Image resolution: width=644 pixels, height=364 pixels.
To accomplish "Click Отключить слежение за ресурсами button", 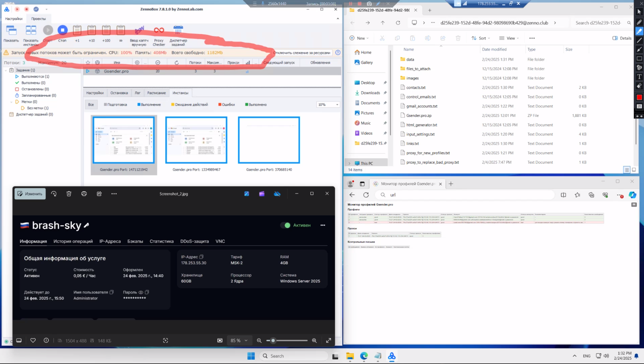I will (301, 53).
